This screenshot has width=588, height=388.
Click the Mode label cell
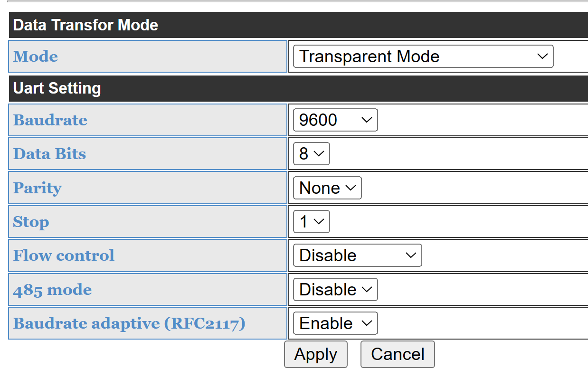click(148, 57)
